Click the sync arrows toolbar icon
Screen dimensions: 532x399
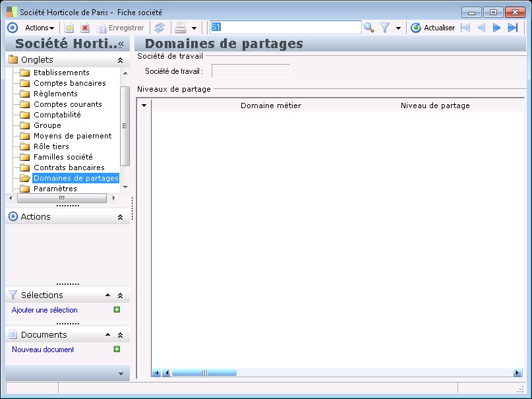pos(160,28)
